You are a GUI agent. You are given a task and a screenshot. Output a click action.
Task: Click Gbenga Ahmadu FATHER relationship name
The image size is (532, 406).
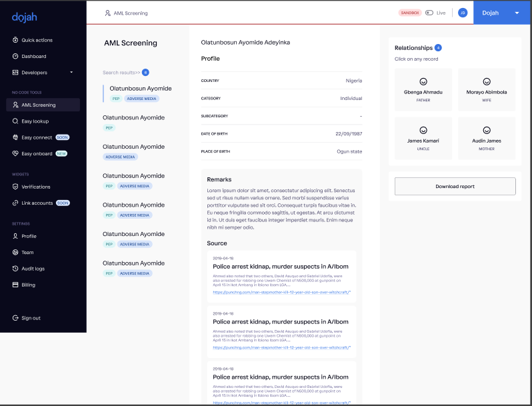coord(423,92)
